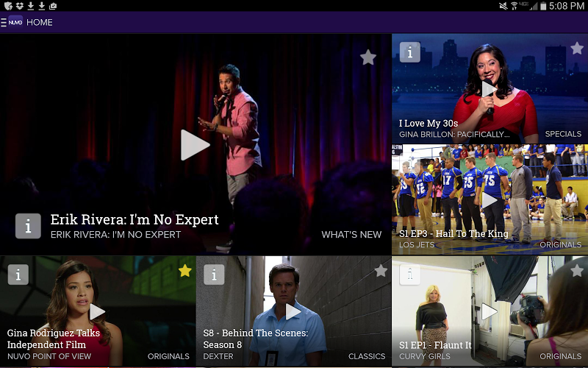Play Dexter Season 8 behind the scenes
Viewport: 588px width, 368px height.
point(293,311)
